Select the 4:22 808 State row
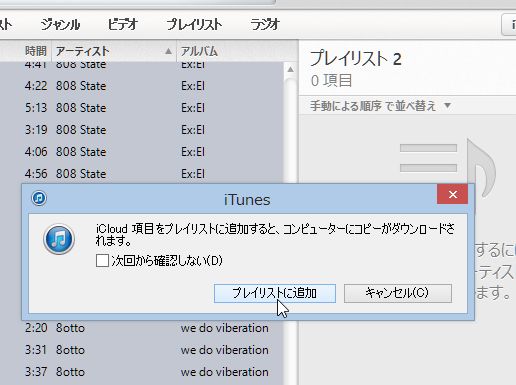This screenshot has height=385, width=516. (142, 86)
